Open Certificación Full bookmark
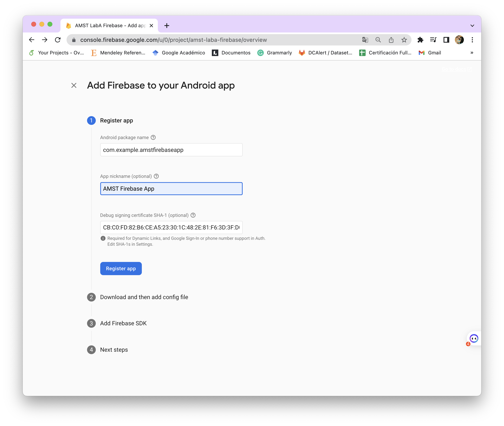Image resolution: width=504 pixels, height=426 pixels. [385, 53]
